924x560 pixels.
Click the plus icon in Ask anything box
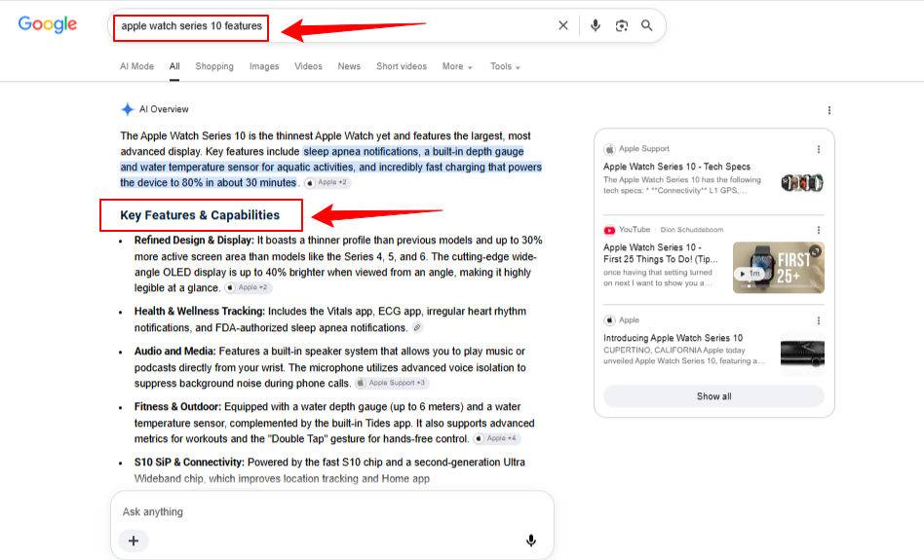click(x=134, y=541)
